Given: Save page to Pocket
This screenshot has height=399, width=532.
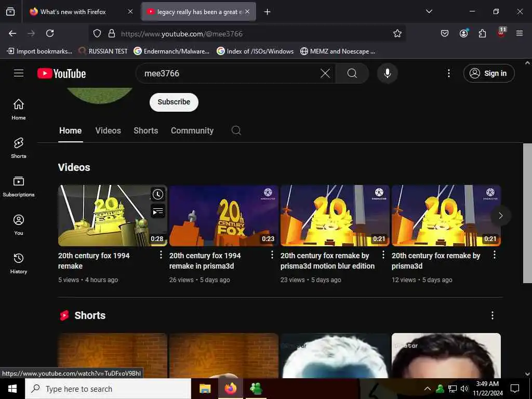Looking at the screenshot, I should 445,33.
